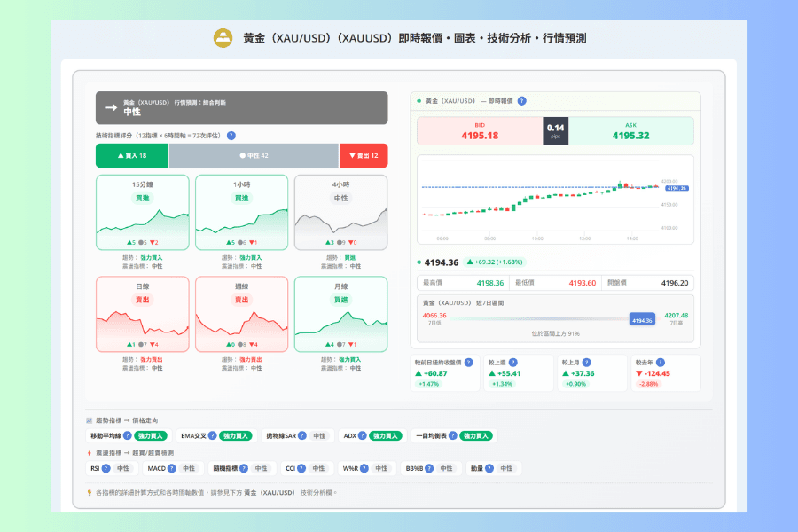
Task: Click the 4194.36 marker on 7-day range bar
Action: pyautogui.click(x=642, y=320)
